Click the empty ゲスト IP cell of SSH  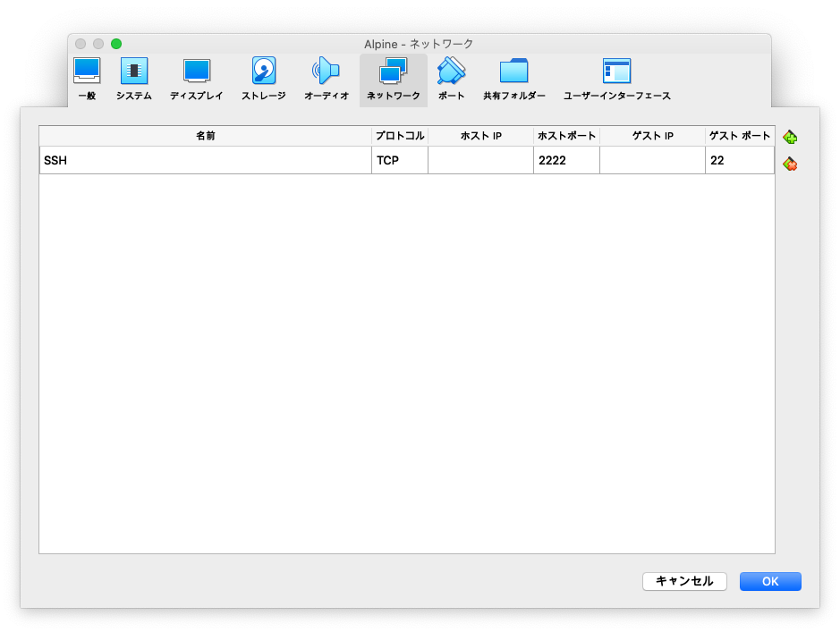652,160
